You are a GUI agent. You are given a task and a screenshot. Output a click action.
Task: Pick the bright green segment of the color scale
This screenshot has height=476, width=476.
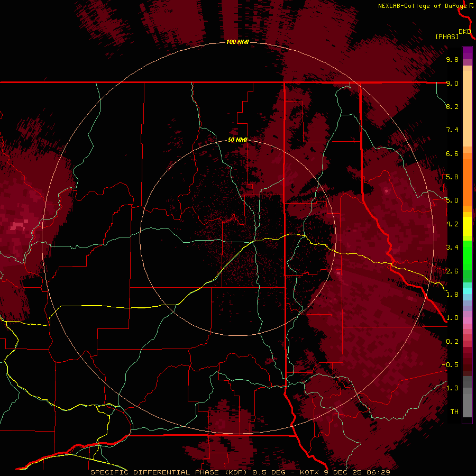point(467,254)
